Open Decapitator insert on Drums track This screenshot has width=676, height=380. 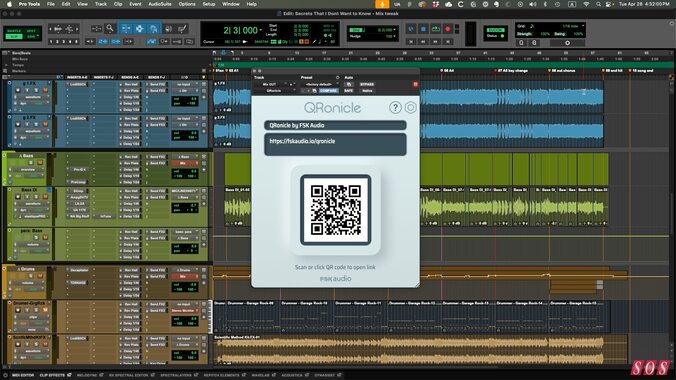point(79,270)
